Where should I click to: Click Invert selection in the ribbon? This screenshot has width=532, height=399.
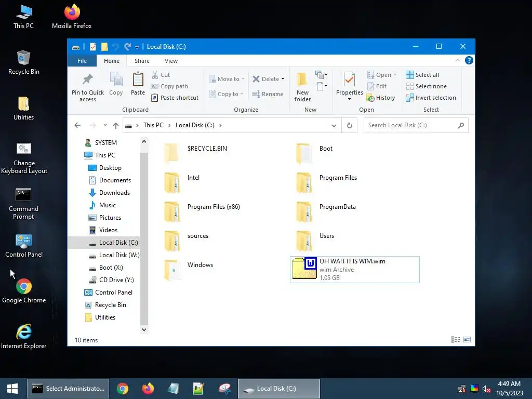click(431, 98)
